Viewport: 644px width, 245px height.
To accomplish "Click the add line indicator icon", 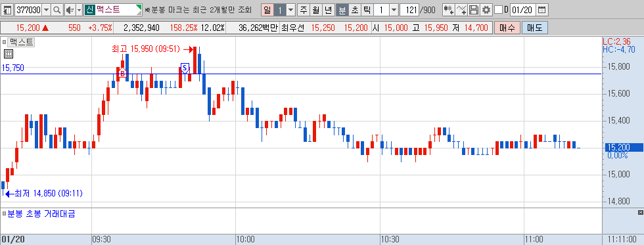I will coord(461,10).
